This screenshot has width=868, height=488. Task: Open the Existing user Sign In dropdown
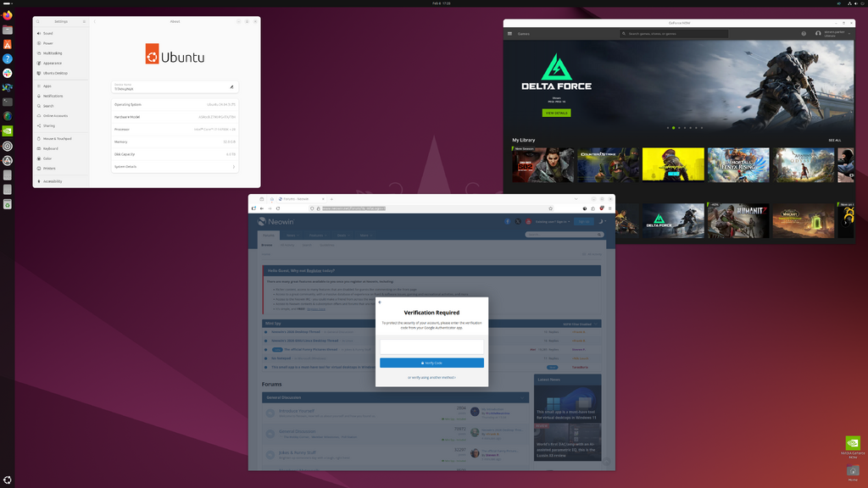coord(553,221)
